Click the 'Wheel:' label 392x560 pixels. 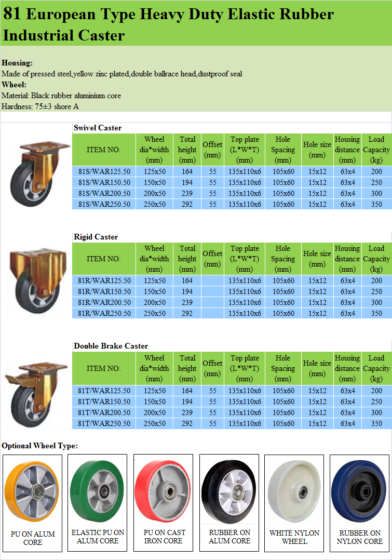point(14,85)
